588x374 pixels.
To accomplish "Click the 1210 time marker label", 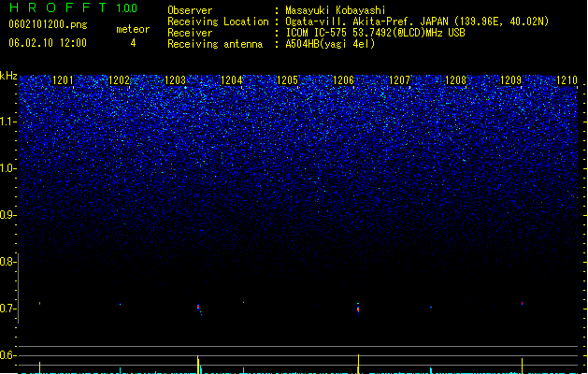I will click(567, 80).
